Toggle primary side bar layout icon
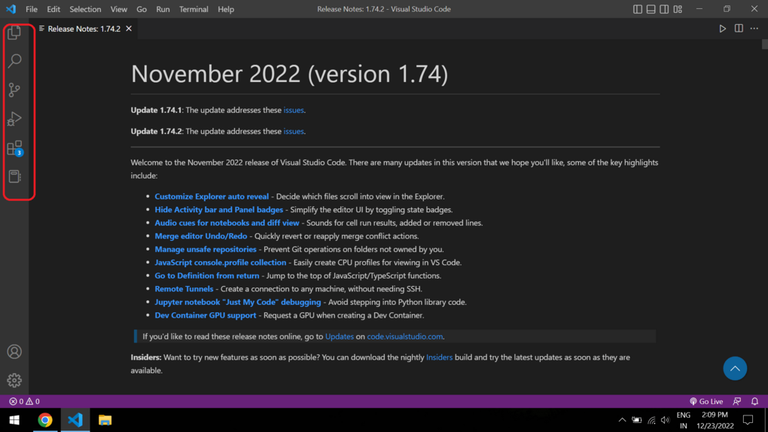Viewport: 768px width, 432px height. coord(637,9)
